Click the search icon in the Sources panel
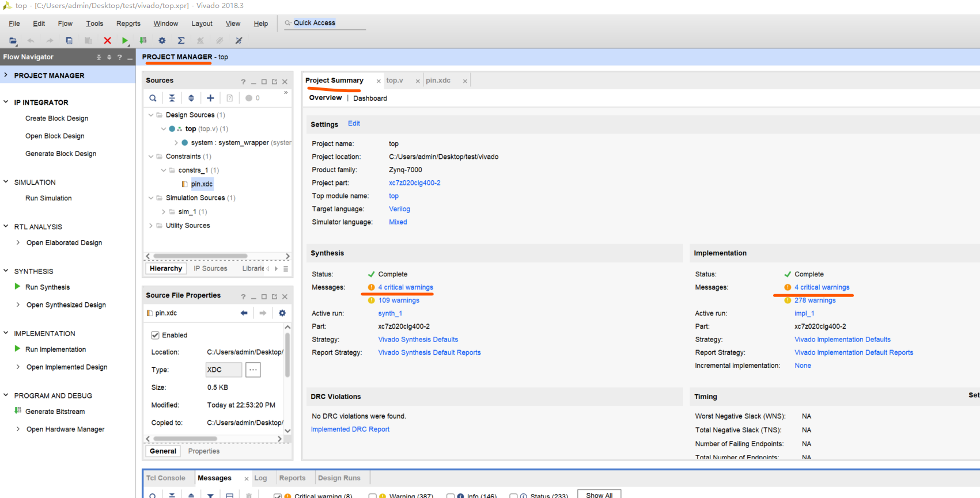The image size is (980, 498). click(153, 98)
